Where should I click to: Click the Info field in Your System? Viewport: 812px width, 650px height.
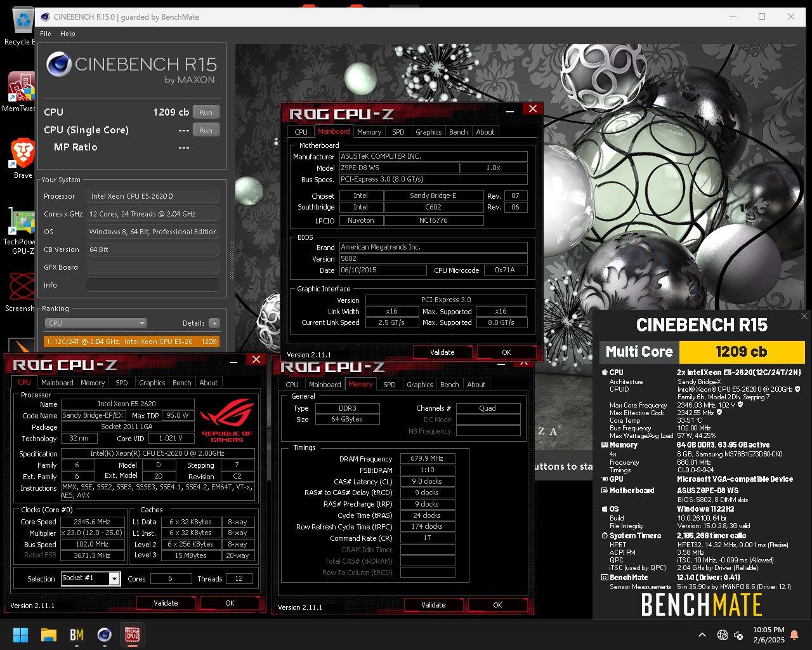tap(153, 285)
